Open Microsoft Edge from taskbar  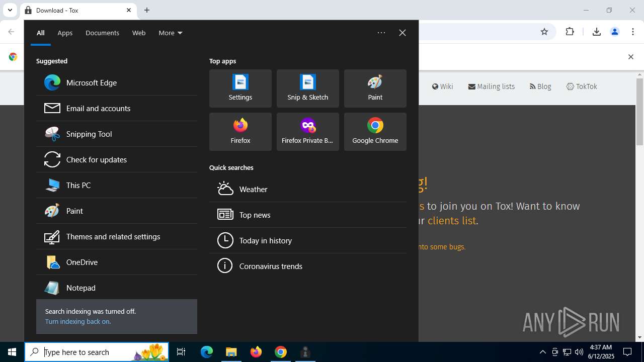coord(207,352)
